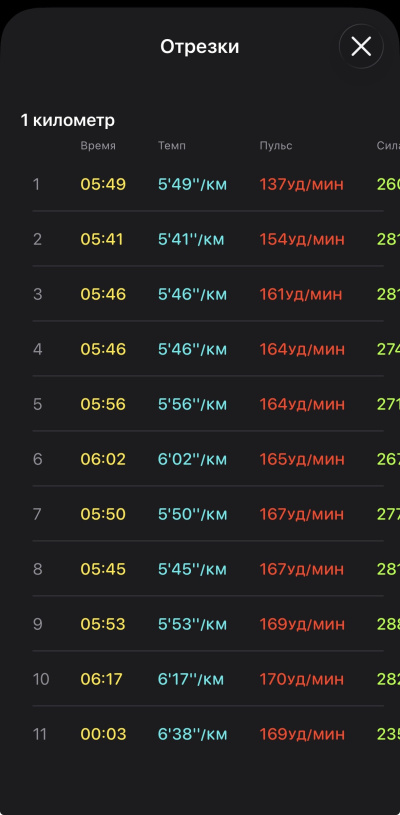Tap the final split time 00:03
This screenshot has height=815, width=400.
point(103,734)
